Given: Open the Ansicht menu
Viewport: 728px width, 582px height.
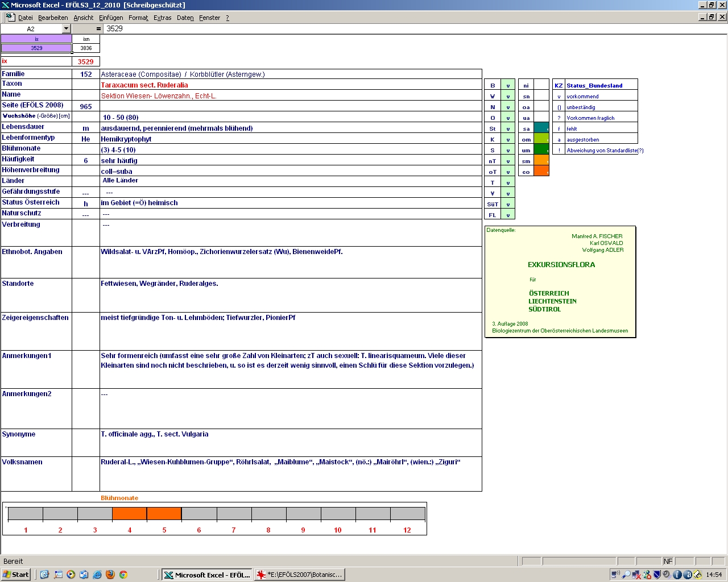Looking at the screenshot, I should tap(83, 18).
